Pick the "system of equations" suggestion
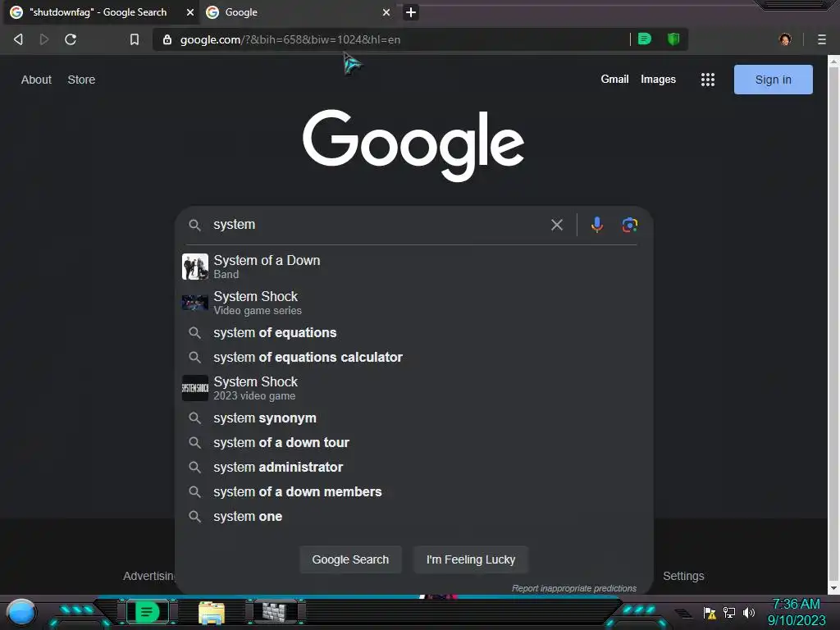840x630 pixels. [x=413, y=333]
